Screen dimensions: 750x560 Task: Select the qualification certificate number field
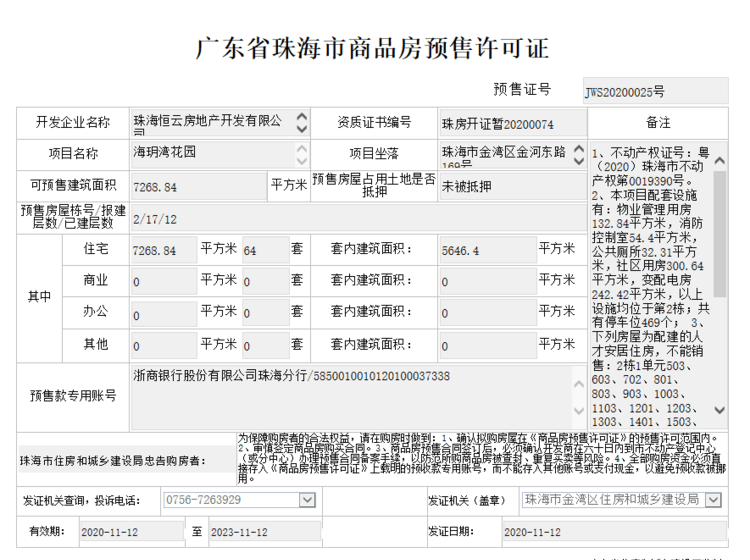[510, 124]
